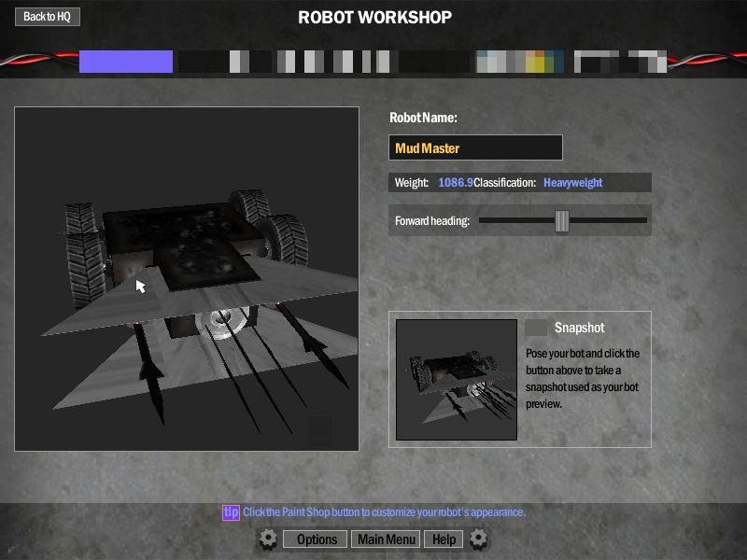Open the Options menu

click(315, 539)
